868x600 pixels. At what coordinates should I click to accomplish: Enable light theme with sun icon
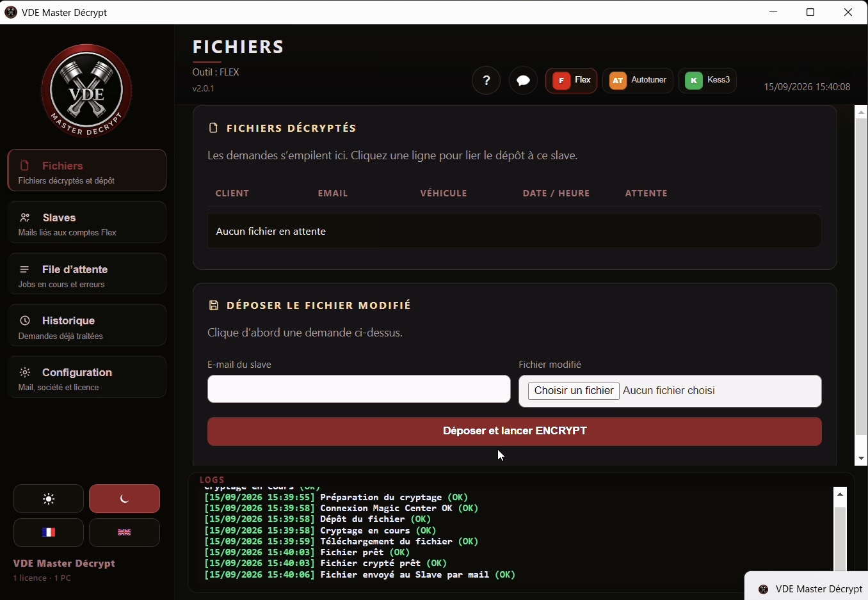pos(49,499)
